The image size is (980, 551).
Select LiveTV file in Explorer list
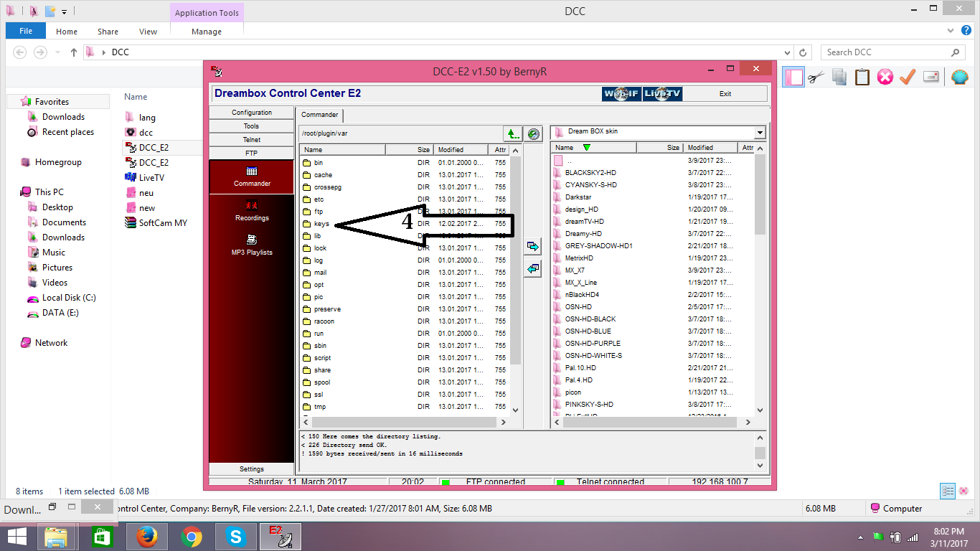point(145,177)
